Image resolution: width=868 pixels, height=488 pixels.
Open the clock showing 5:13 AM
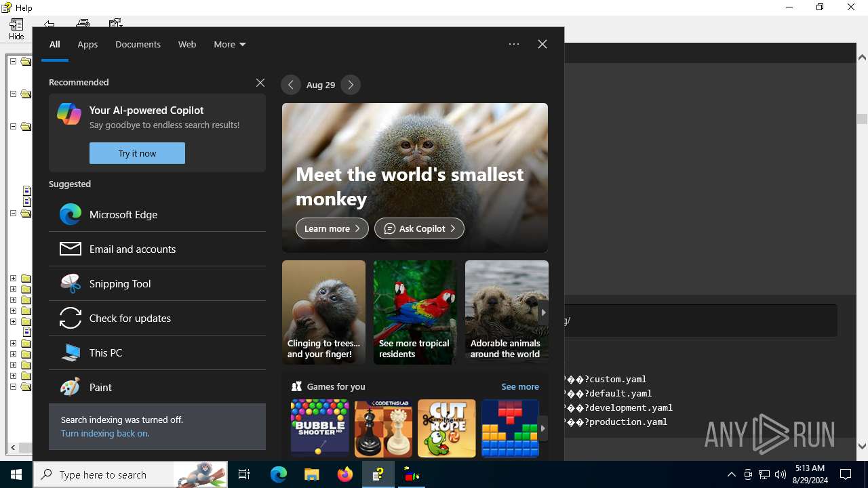pyautogui.click(x=810, y=474)
